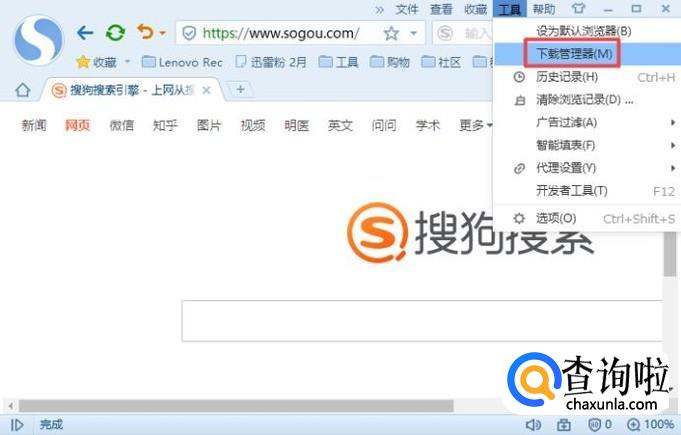Click the ad-block shield counter icon
This screenshot has height=435, width=681.
(599, 425)
